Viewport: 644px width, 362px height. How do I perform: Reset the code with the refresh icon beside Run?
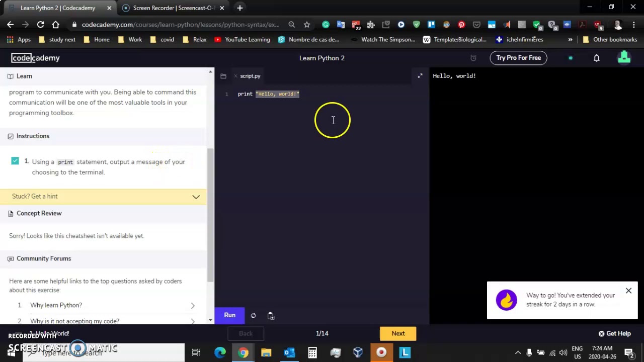(x=253, y=316)
